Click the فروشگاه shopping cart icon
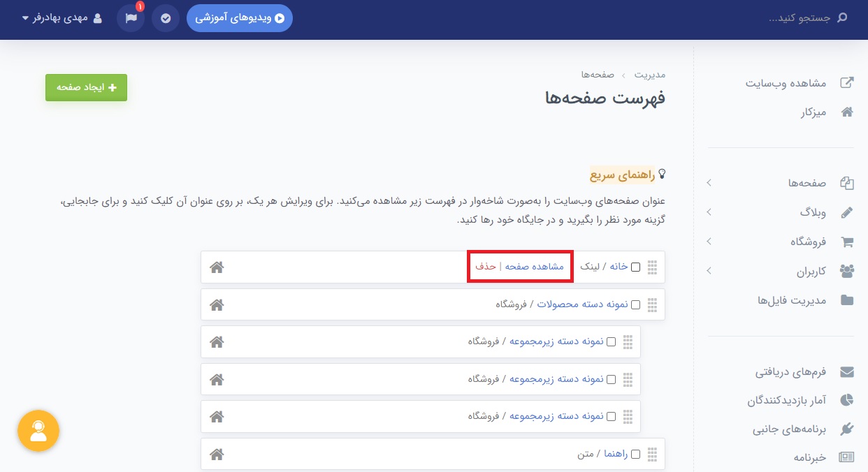This screenshot has width=868, height=472. (846, 242)
